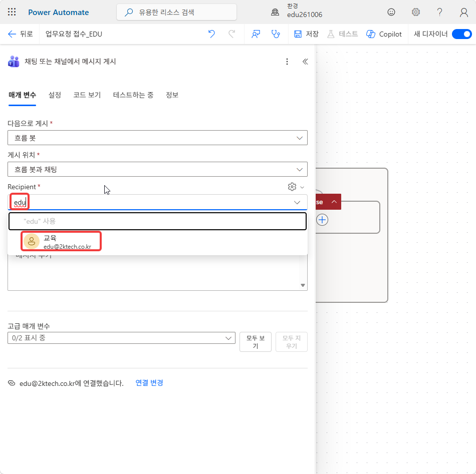Image resolution: width=476 pixels, height=474 pixels.
Task: Click the Teams action icon
Action: pyautogui.click(x=14, y=62)
